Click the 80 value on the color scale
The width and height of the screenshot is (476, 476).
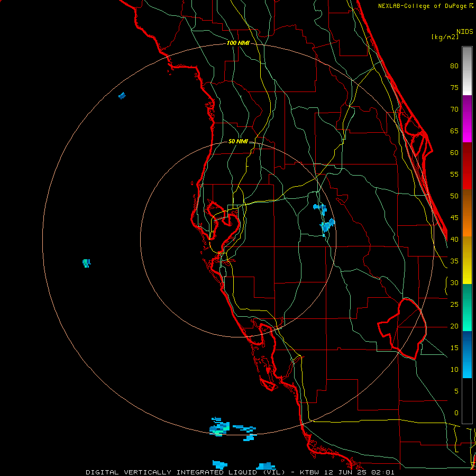[454, 66]
